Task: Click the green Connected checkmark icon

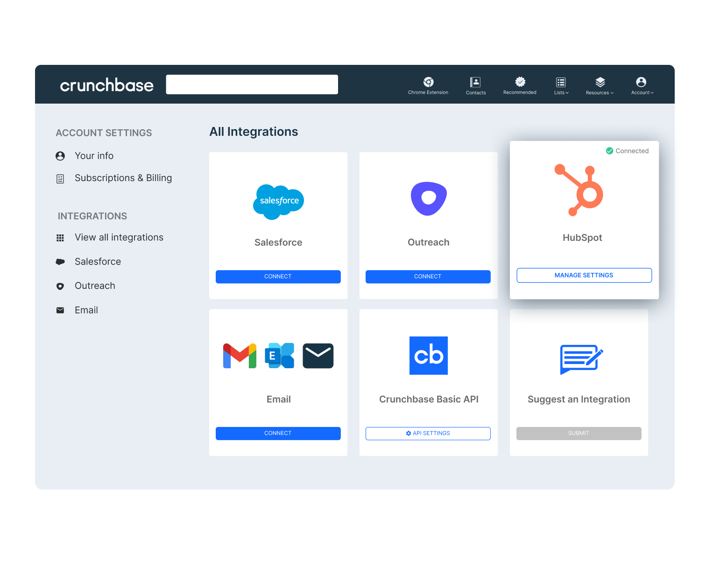Action: click(x=609, y=151)
